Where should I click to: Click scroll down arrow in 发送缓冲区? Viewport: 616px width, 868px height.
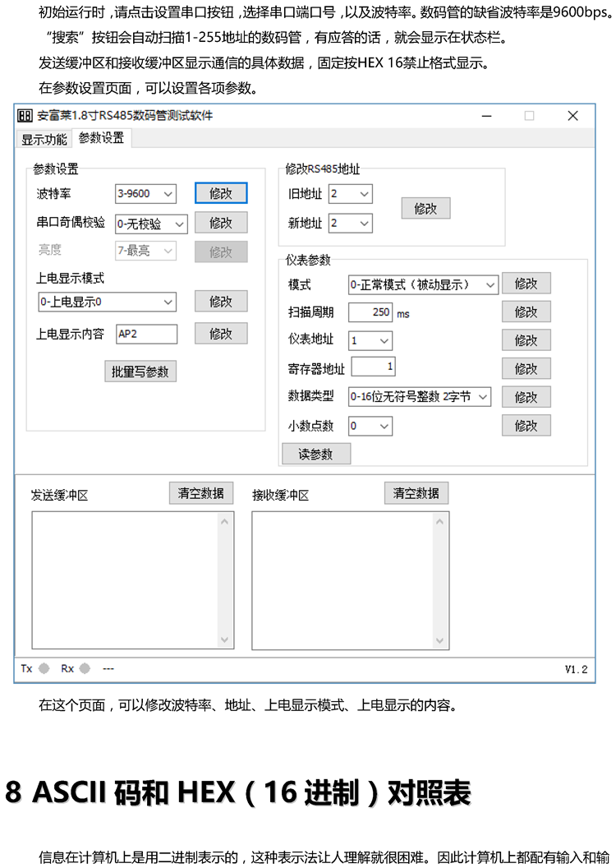(225, 639)
